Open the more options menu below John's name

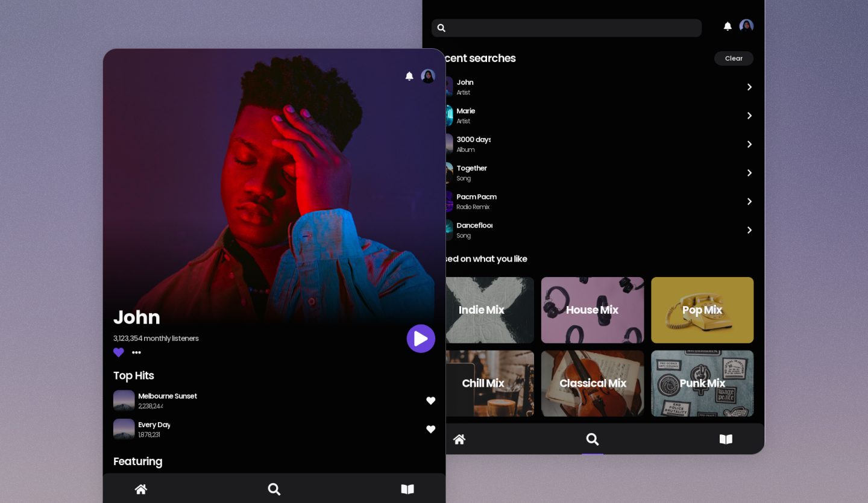[x=136, y=352]
